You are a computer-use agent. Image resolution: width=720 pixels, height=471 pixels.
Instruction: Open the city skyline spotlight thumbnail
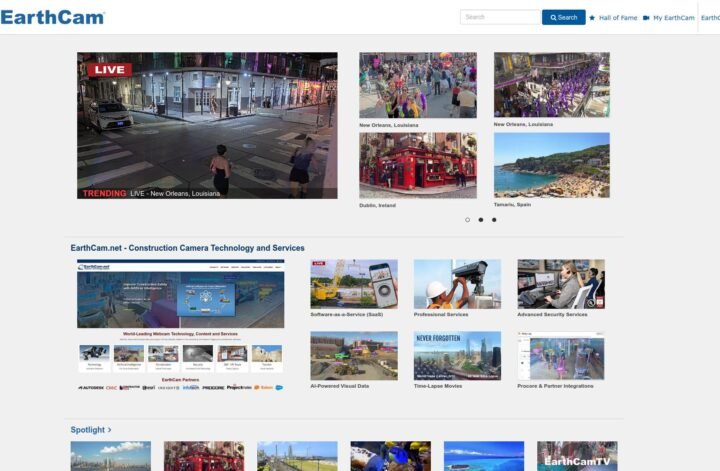click(111, 456)
